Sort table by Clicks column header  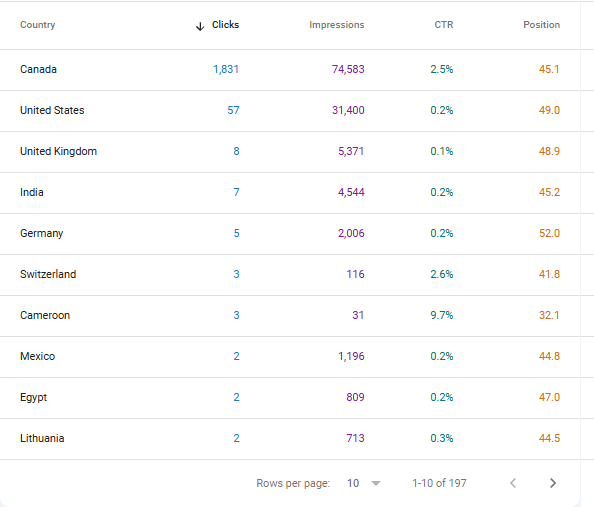click(x=225, y=25)
